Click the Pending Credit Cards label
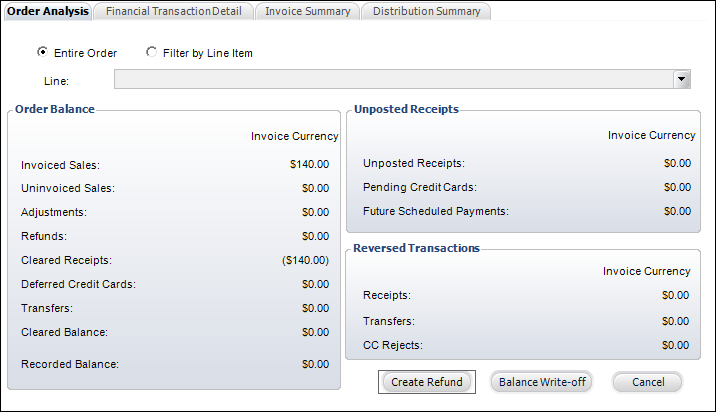The image size is (716, 412). pos(420,187)
